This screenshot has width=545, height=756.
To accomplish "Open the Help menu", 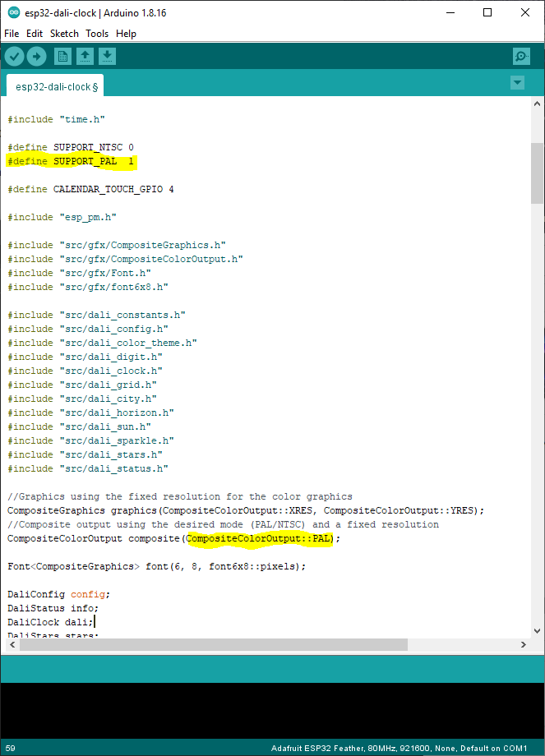I will click(x=126, y=34).
